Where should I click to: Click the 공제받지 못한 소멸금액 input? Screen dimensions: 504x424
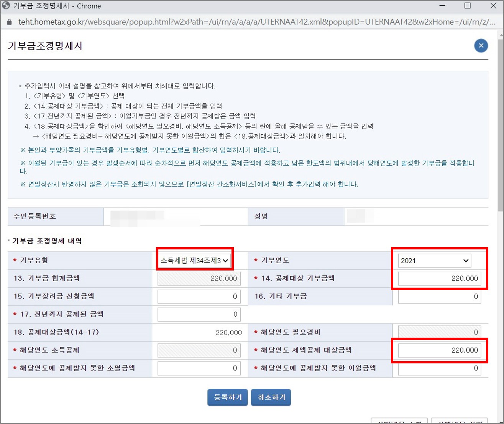click(x=199, y=368)
